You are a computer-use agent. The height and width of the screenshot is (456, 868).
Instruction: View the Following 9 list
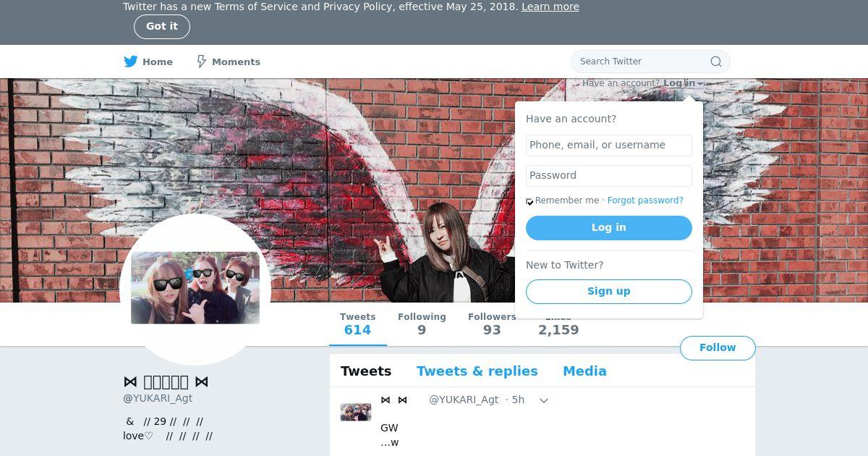pyautogui.click(x=422, y=324)
